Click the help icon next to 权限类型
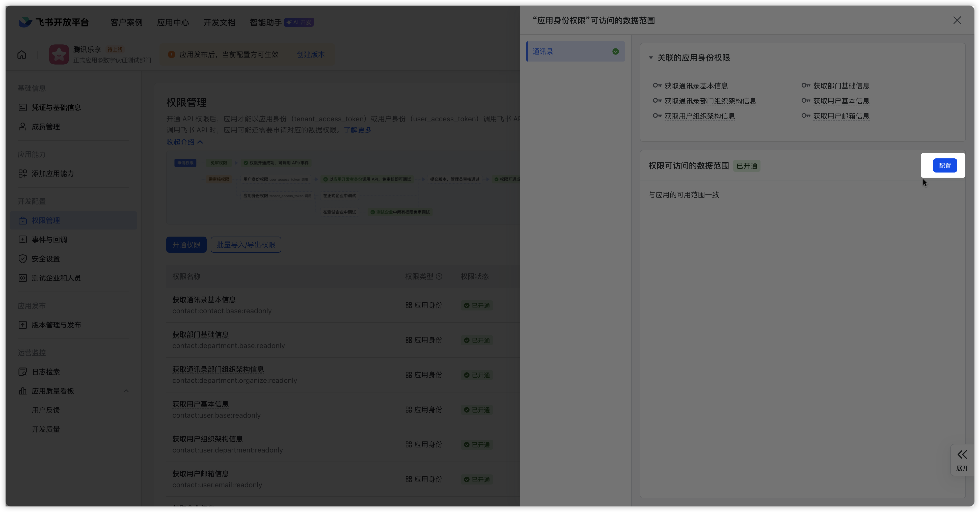This screenshot has width=980, height=512. tap(439, 276)
